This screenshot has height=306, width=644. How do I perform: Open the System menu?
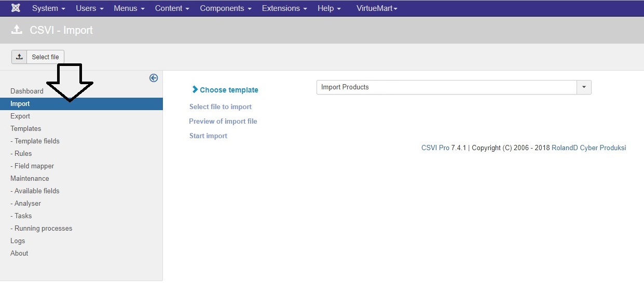(x=49, y=8)
